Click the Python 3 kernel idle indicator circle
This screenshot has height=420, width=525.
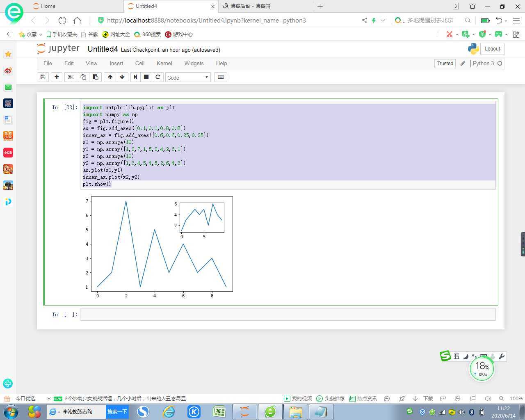tap(500, 63)
